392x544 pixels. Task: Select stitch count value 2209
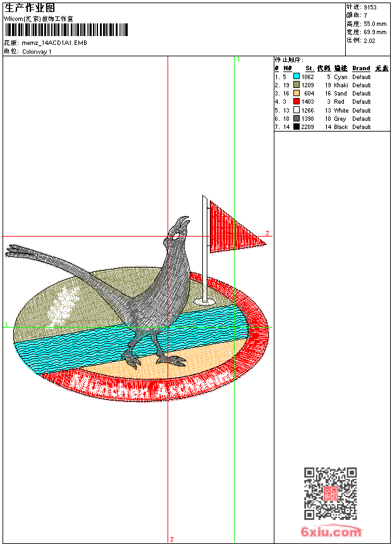308,127
